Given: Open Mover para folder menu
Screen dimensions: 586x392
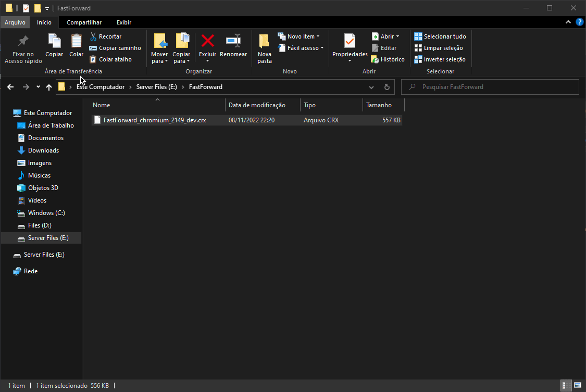Looking at the screenshot, I should 159,49.
